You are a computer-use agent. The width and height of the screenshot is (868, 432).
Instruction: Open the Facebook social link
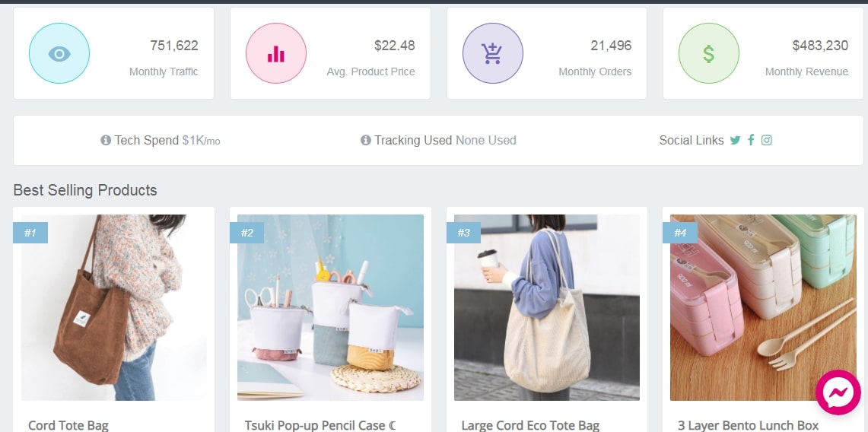[x=751, y=140]
